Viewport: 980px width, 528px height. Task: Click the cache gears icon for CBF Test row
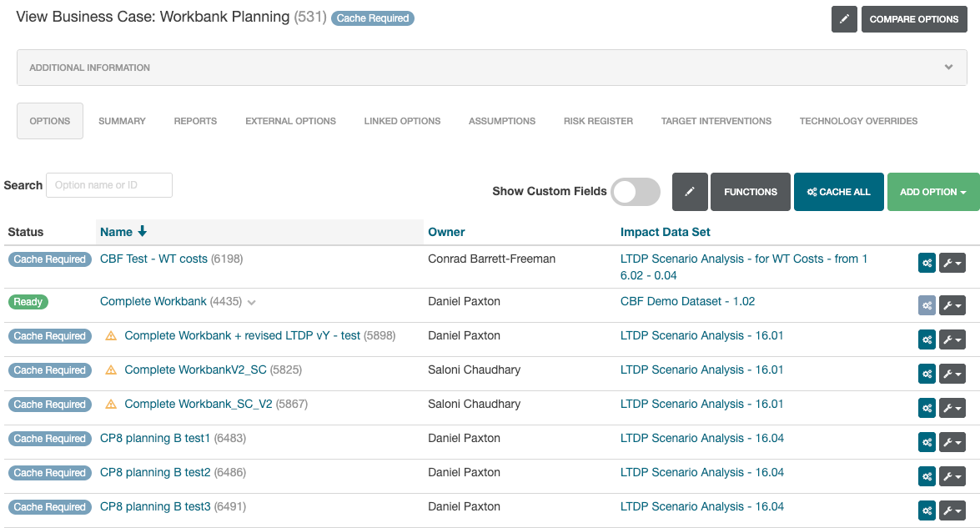click(x=927, y=264)
